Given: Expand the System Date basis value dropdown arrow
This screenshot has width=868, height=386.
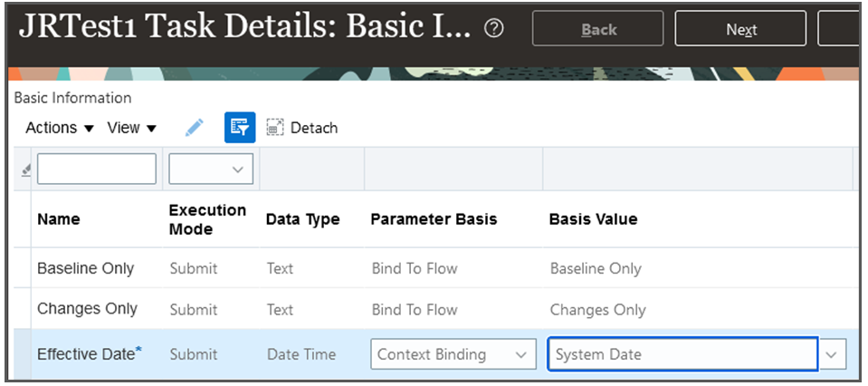Looking at the screenshot, I should point(833,354).
